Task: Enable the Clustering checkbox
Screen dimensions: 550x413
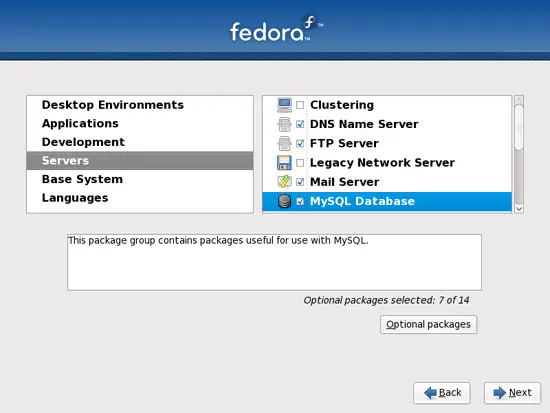Action: coord(300,105)
